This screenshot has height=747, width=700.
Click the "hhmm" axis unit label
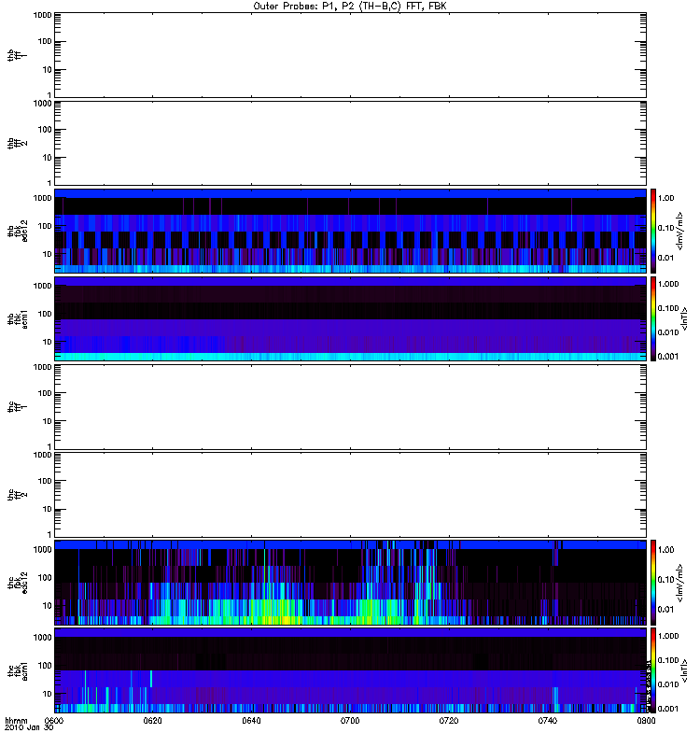(16, 720)
